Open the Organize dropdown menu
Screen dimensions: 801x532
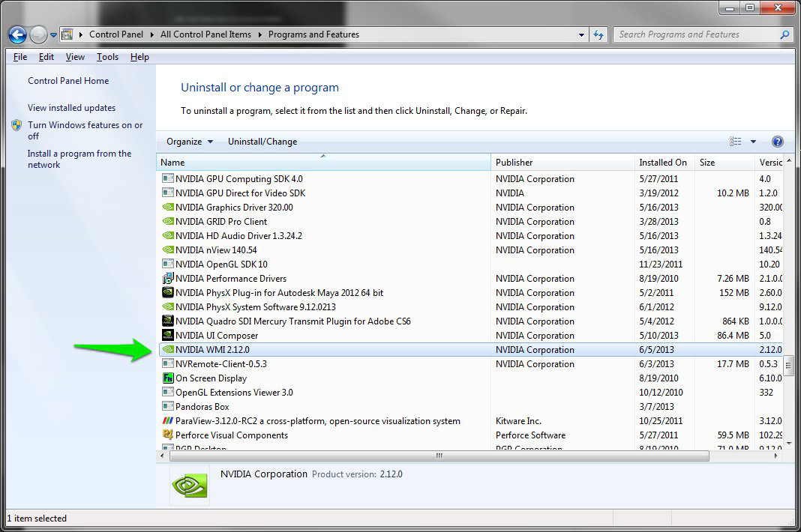[190, 142]
